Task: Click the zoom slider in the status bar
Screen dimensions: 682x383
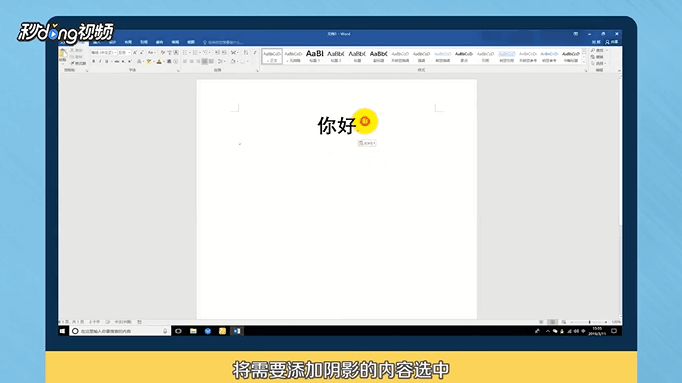Action: (589, 322)
